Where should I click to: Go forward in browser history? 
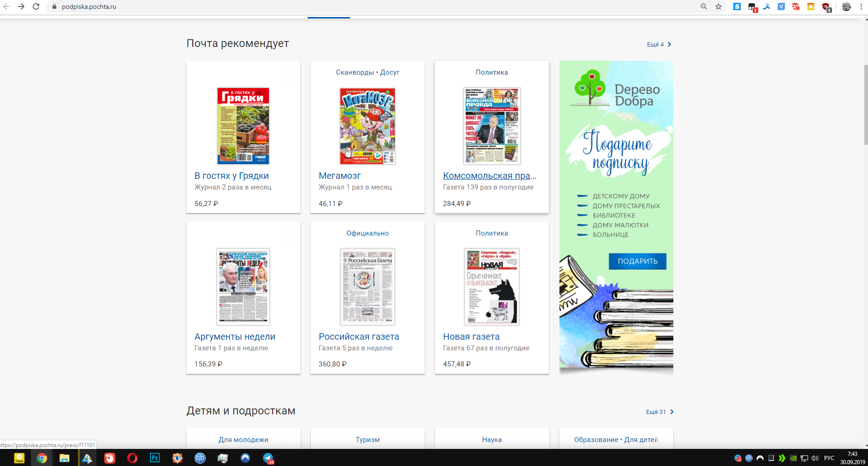(x=21, y=6)
